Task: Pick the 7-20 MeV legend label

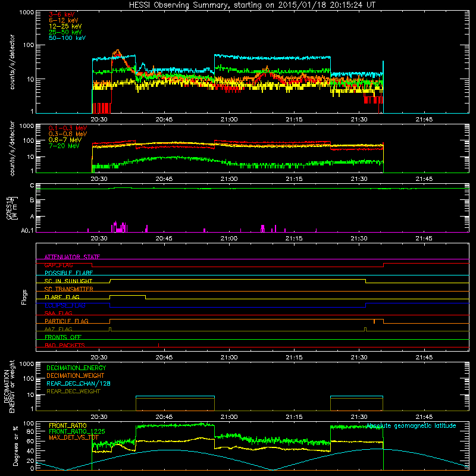Action: coord(64,146)
